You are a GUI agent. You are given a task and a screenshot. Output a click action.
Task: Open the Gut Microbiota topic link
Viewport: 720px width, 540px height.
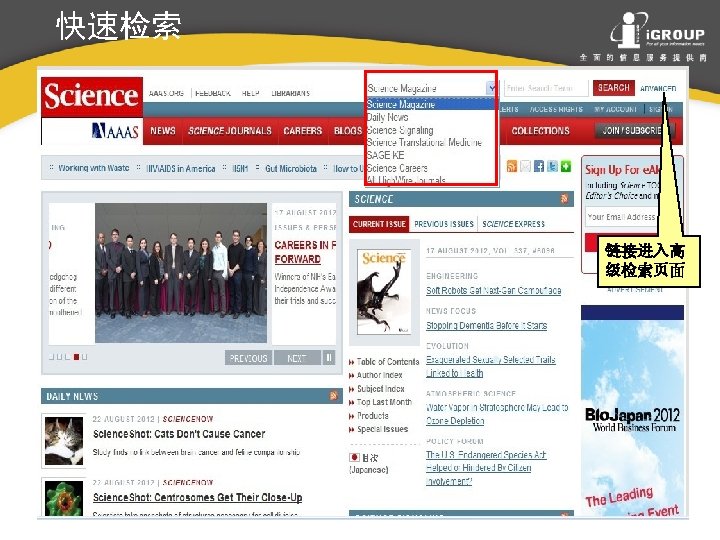point(291,169)
